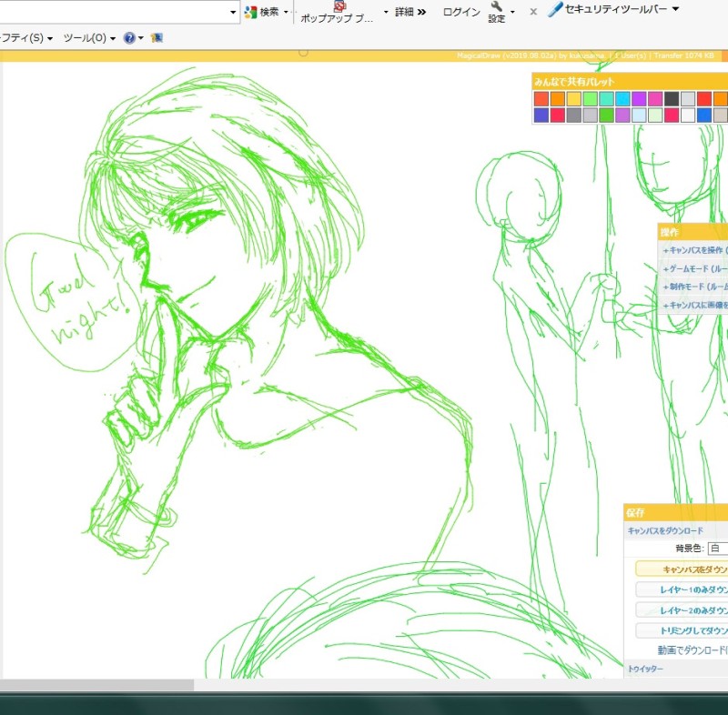Expand the ゲームモード section

(x=695, y=268)
